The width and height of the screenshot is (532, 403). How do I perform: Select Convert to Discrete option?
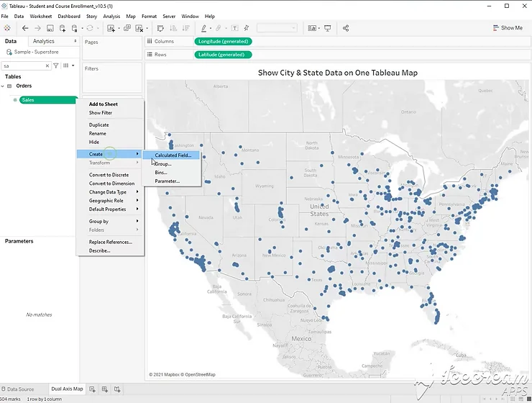tap(110, 175)
